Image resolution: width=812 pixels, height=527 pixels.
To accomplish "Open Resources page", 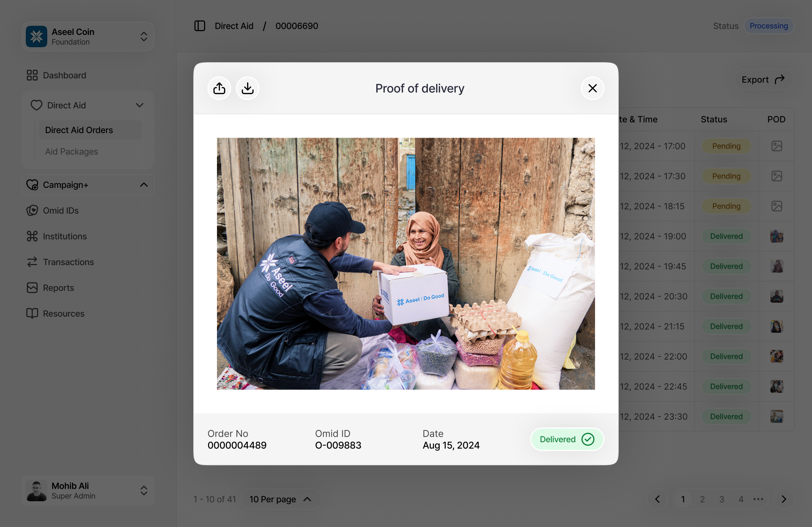I will pos(64,313).
